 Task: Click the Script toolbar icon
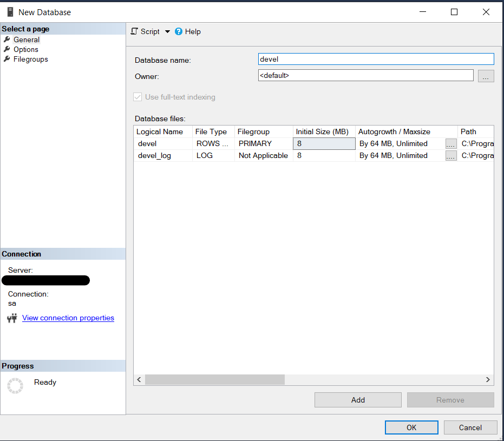point(135,32)
